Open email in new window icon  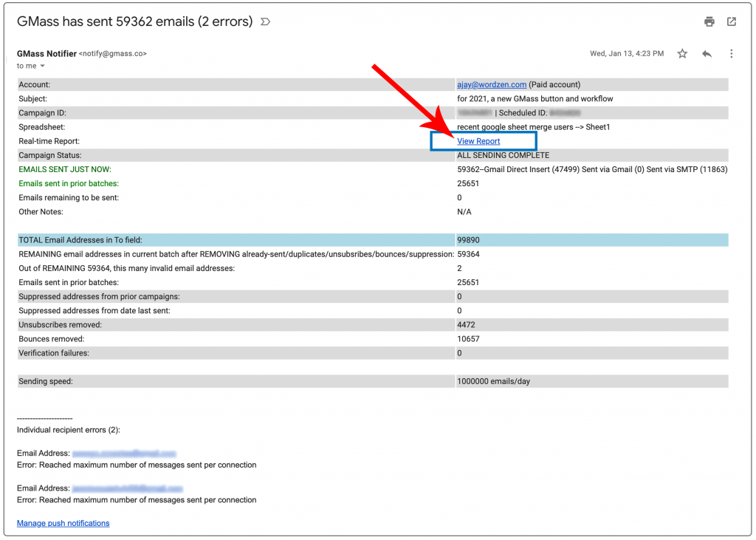pos(731,22)
